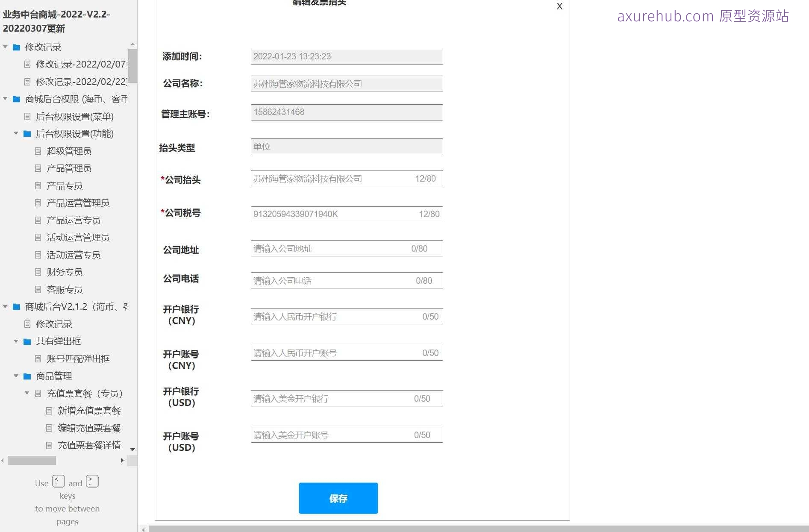Screen dimensions: 809x532
Task: Click the 开户银行 (CNY) input field
Action: point(346,316)
